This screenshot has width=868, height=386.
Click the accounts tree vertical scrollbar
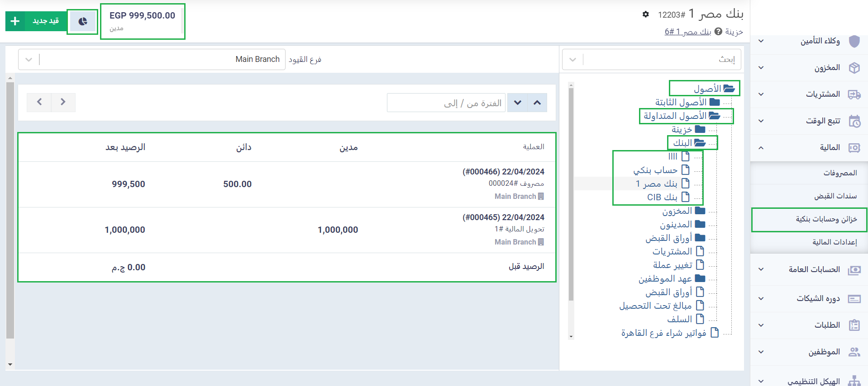(571, 194)
